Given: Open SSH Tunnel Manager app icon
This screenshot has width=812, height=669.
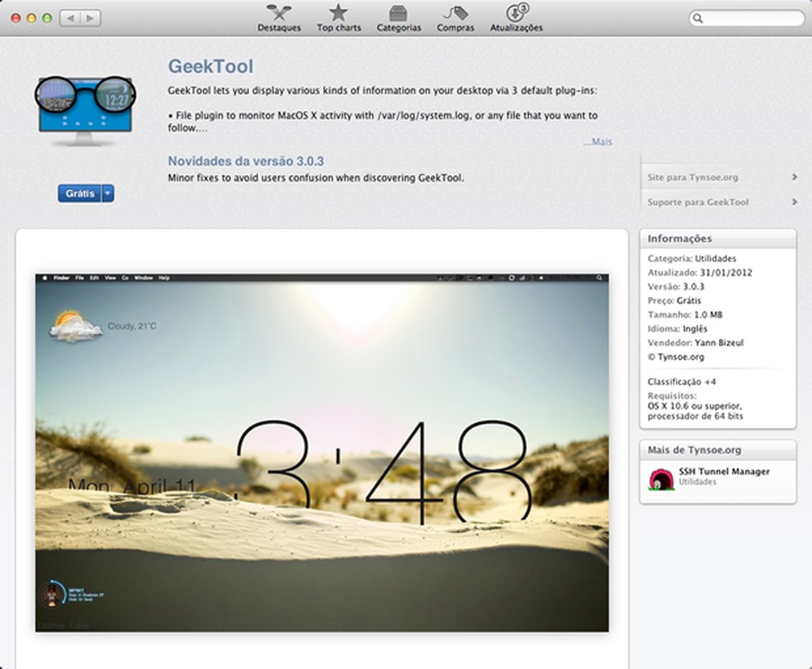Looking at the screenshot, I should point(661,478).
